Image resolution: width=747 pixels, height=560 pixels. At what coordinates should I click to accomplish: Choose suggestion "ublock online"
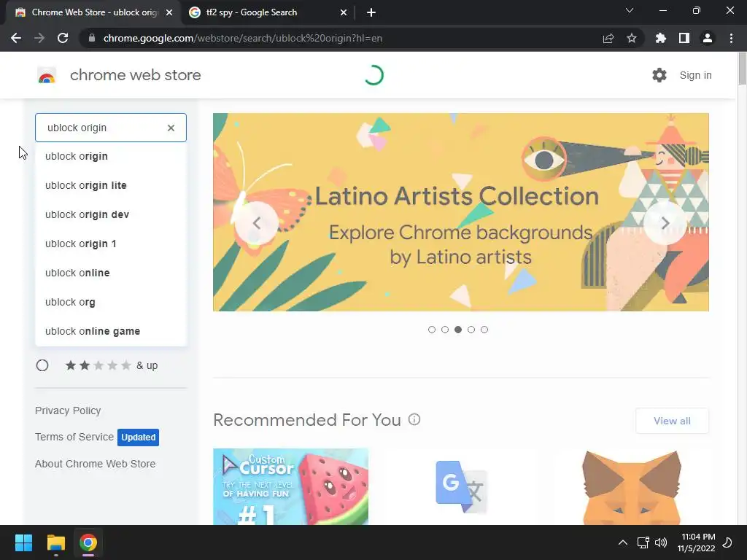[x=111, y=273]
